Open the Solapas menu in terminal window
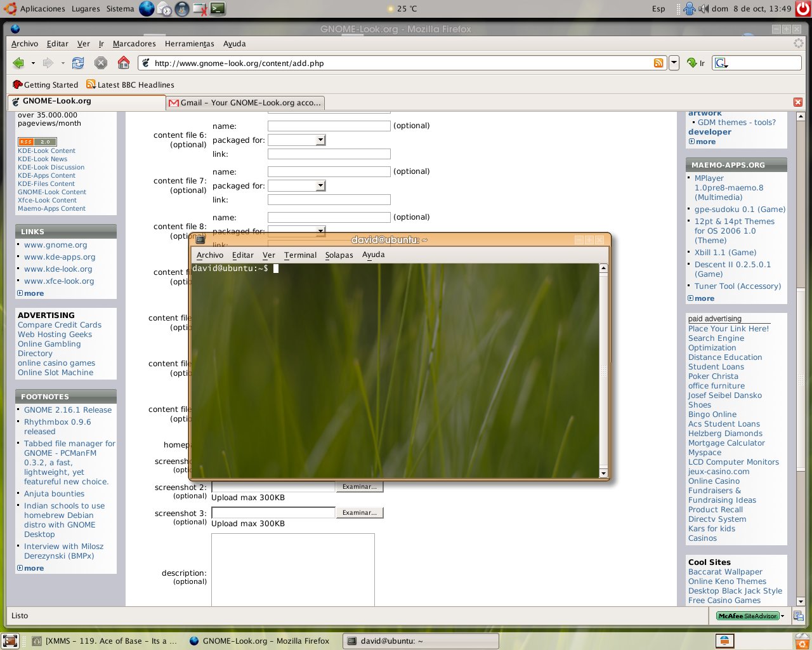 (339, 255)
